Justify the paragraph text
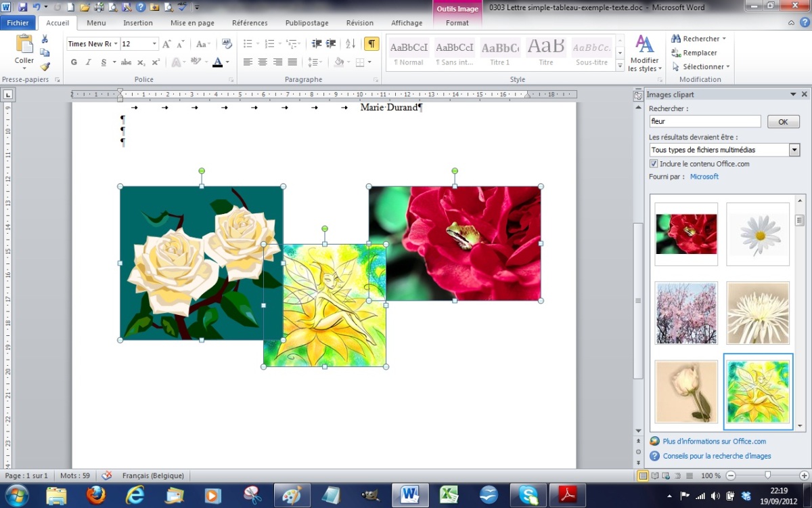 click(292, 62)
